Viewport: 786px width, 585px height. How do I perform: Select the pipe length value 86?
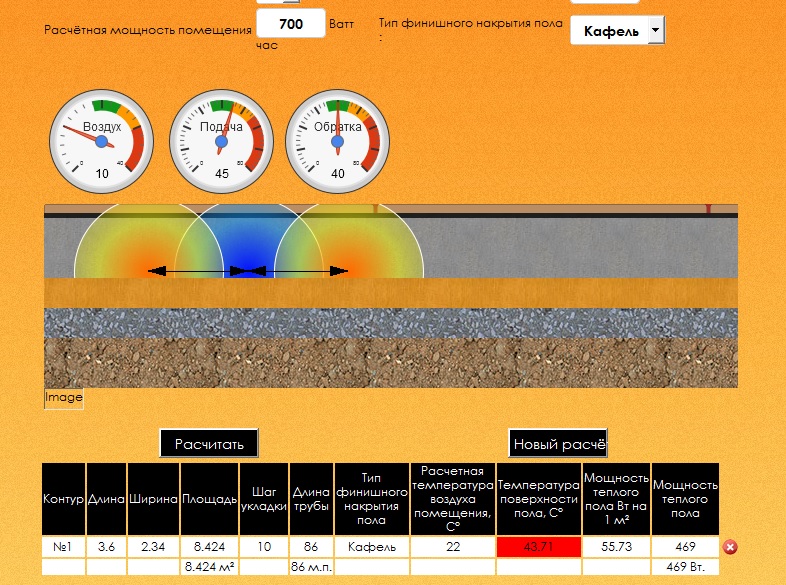pyautogui.click(x=311, y=547)
